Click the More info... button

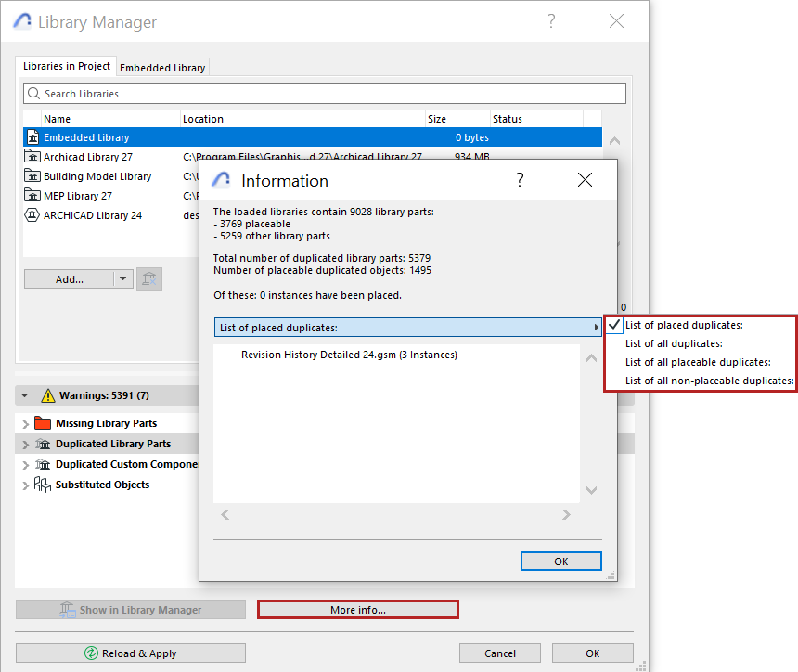(x=358, y=610)
